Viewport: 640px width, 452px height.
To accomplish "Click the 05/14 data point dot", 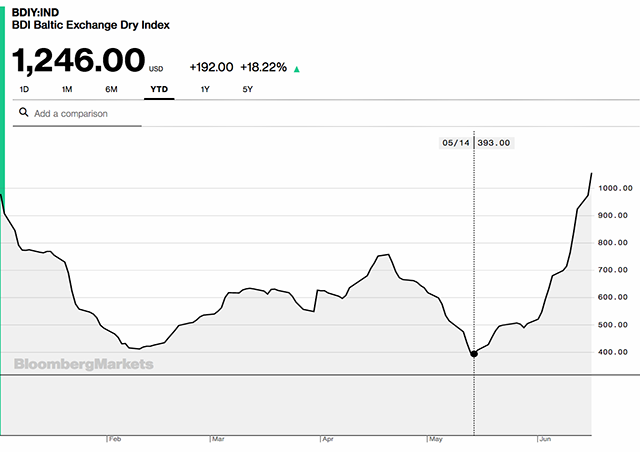I will pos(473,354).
